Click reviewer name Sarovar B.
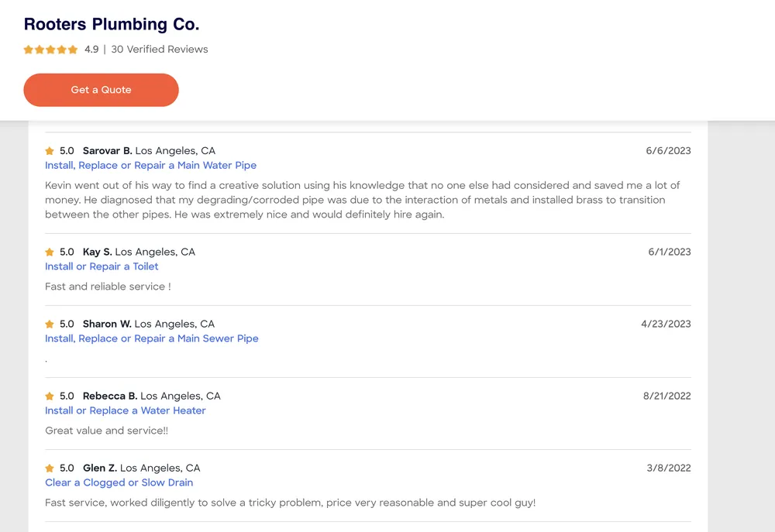 pos(107,151)
